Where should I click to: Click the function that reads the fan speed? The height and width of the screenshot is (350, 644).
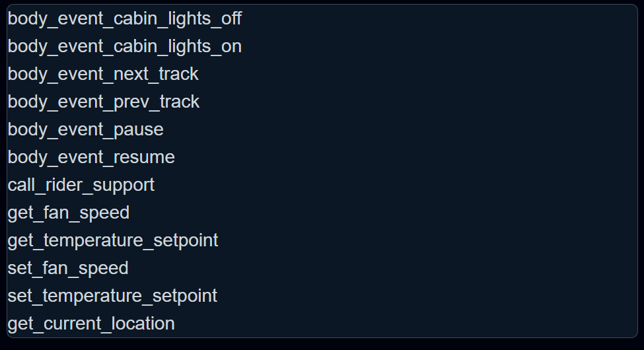(69, 213)
